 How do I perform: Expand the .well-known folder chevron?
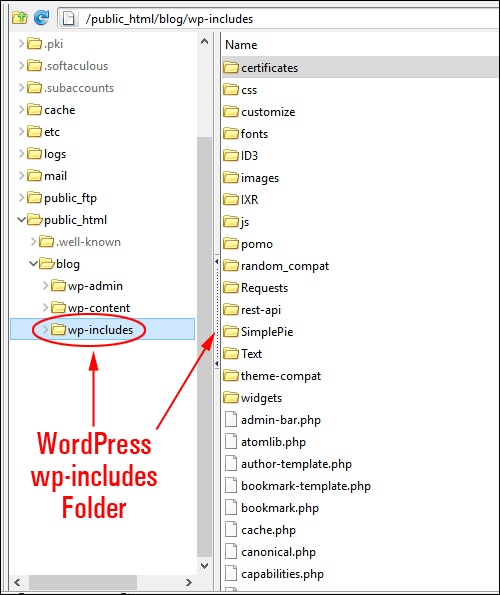pyautogui.click(x=34, y=241)
